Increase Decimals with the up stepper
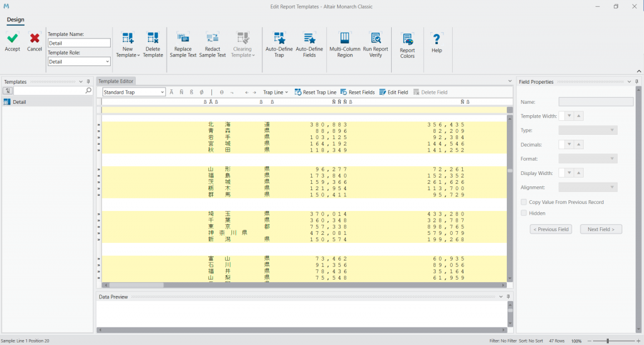Image resolution: width=644 pixels, height=345 pixels. (x=579, y=145)
